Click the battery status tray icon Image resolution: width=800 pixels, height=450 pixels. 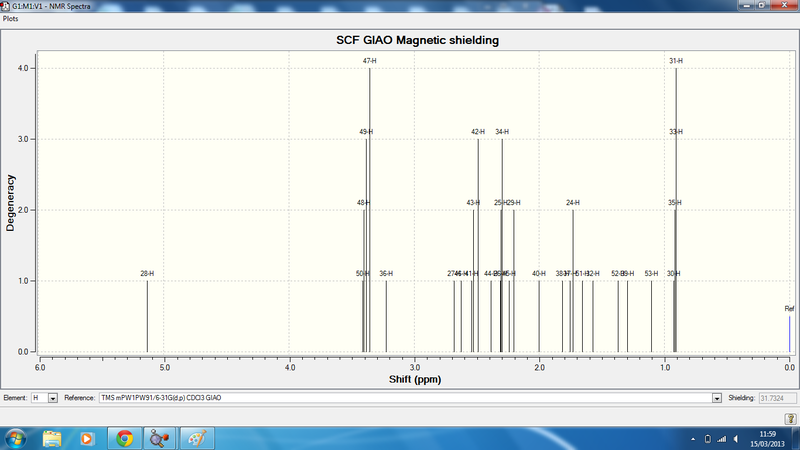click(708, 439)
